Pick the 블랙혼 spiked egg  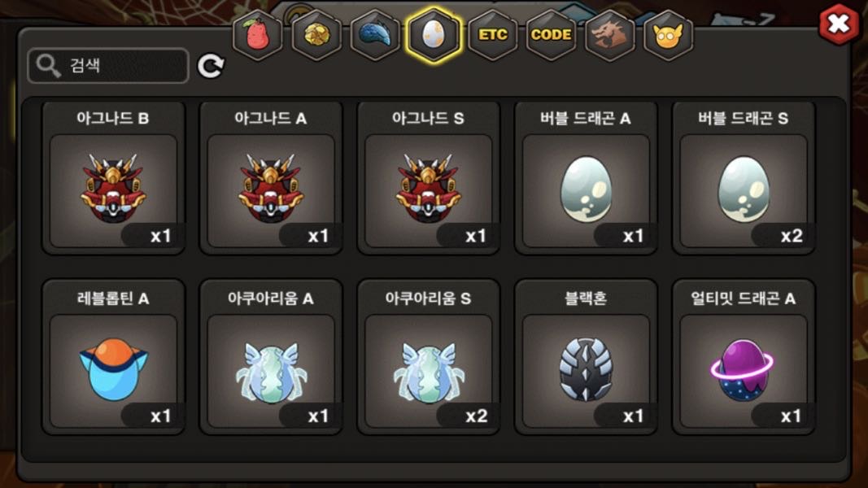586,357
